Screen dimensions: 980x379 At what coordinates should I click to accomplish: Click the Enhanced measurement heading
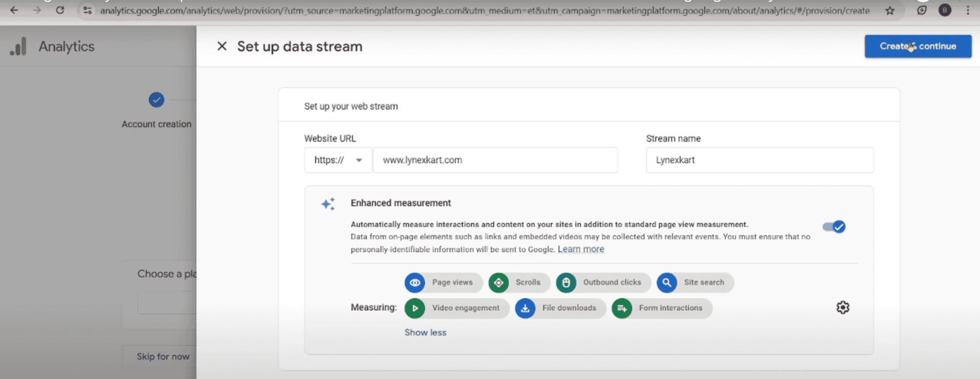401,203
